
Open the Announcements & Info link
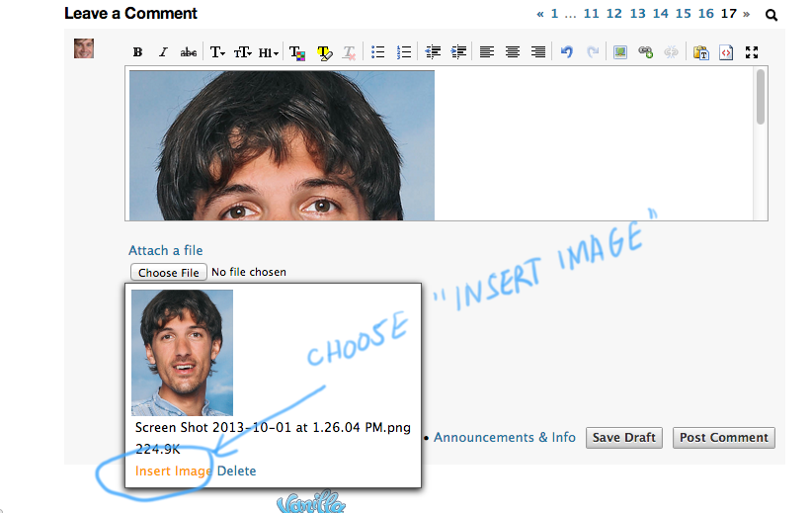tap(505, 437)
